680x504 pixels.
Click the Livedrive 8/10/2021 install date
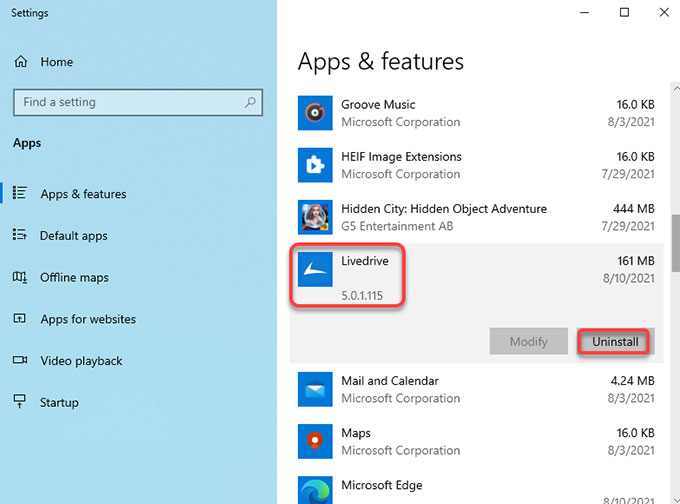[x=628, y=278]
